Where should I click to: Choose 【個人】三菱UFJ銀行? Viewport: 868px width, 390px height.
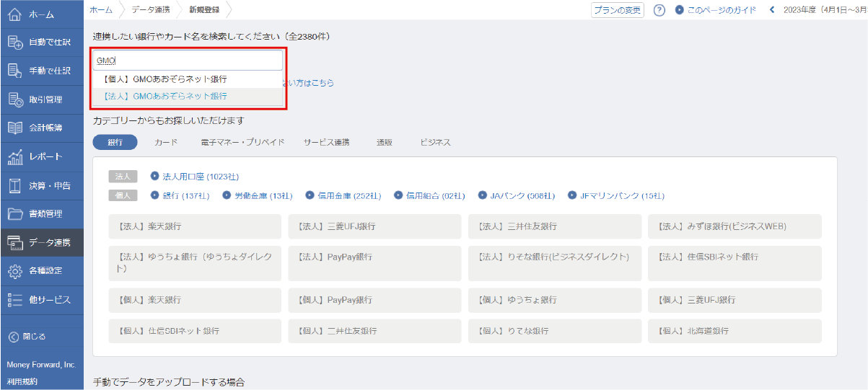(x=735, y=300)
